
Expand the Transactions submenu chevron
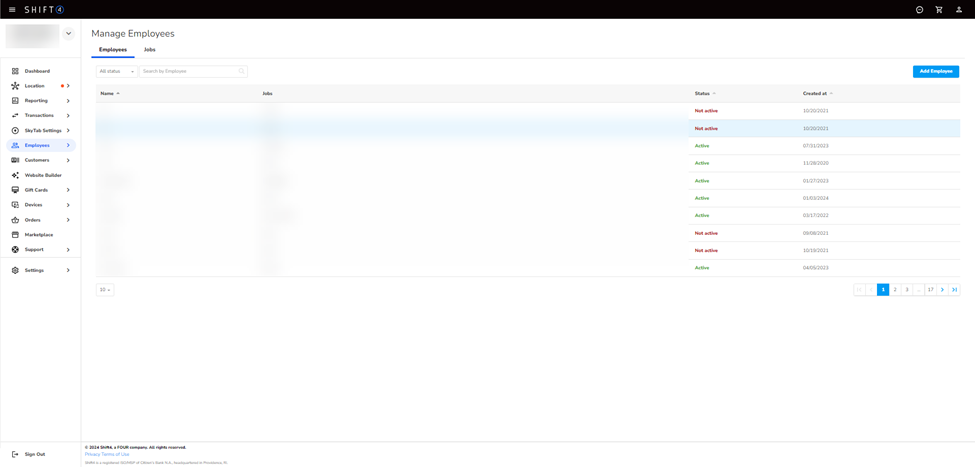[x=68, y=116]
